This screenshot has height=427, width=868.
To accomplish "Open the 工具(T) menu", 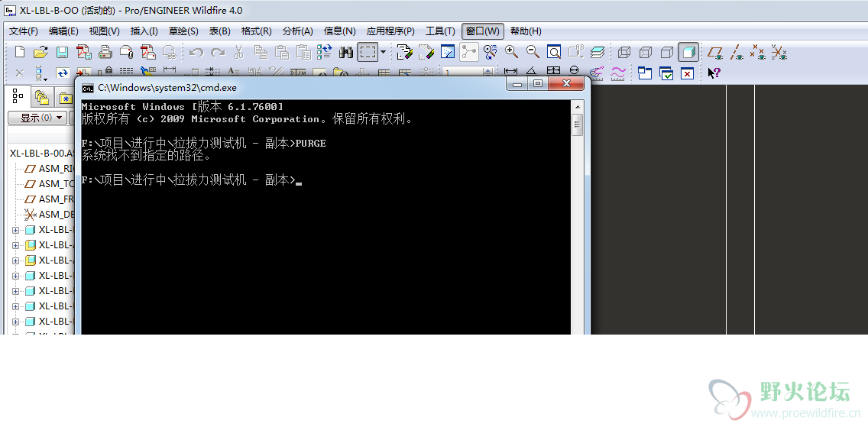I will click(440, 31).
